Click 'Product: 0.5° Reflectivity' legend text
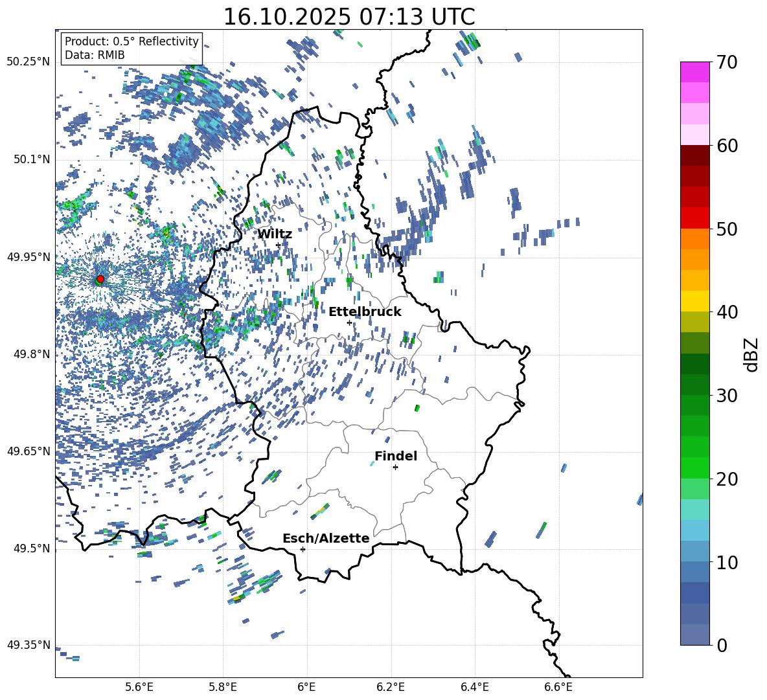The height and width of the screenshot is (700, 767). (132, 41)
